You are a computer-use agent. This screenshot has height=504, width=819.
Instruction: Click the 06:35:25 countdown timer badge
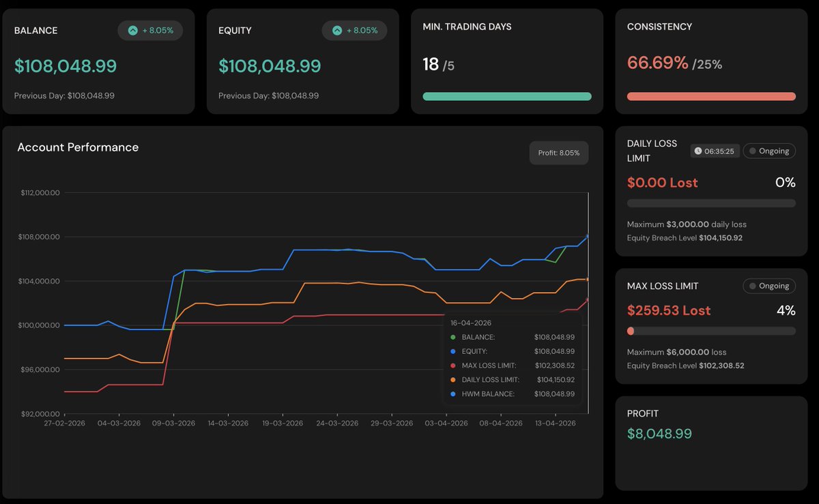(x=715, y=151)
